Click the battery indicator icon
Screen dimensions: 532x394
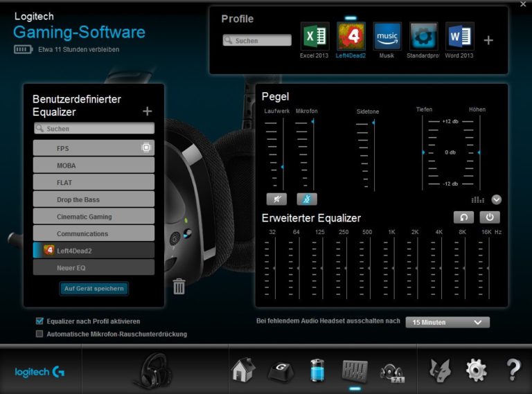click(x=23, y=49)
